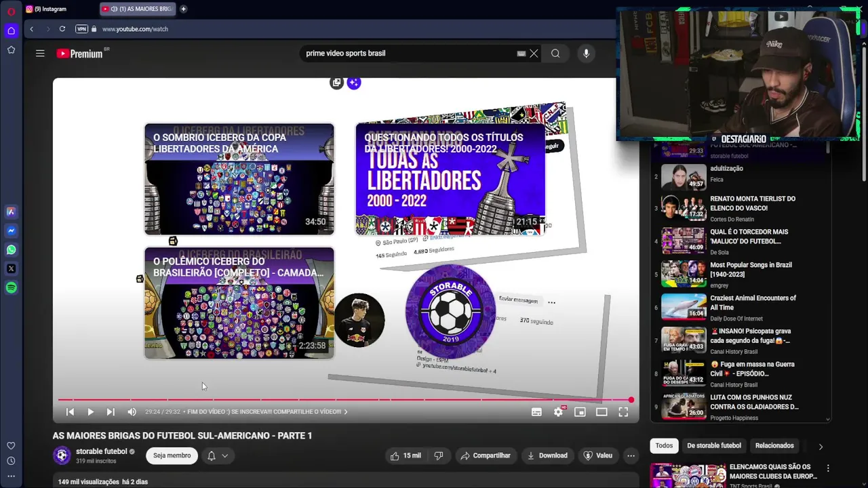The image size is (868, 488).
Task: Mute the video volume
Action: click(132, 411)
